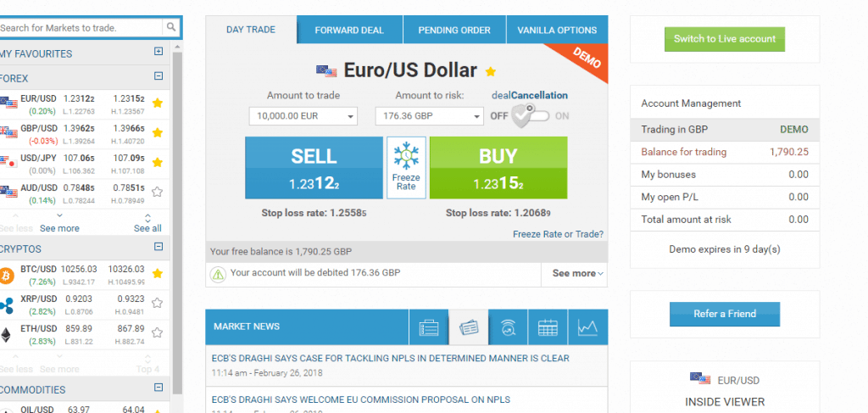This screenshot has width=868, height=413.
Task: Switch to the Forward Deal tab
Action: point(349,31)
